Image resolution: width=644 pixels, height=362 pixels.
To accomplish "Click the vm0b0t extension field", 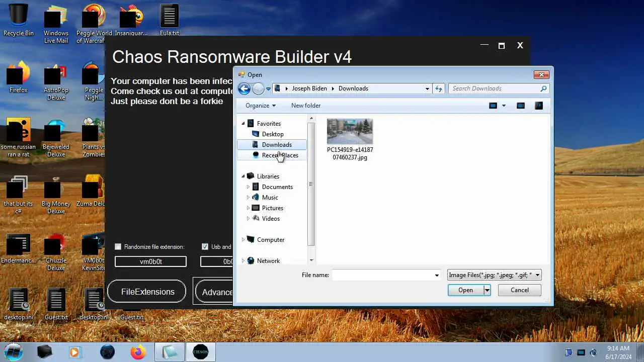I will point(150,261).
